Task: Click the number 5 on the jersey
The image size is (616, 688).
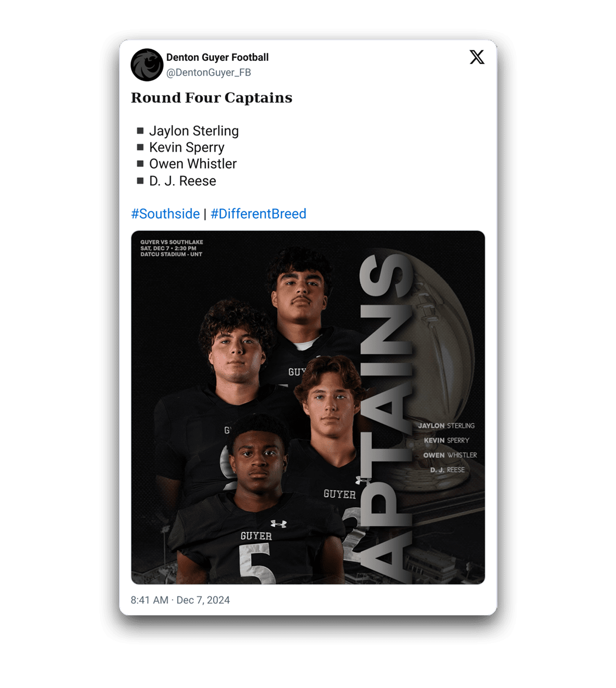Action: click(x=257, y=565)
